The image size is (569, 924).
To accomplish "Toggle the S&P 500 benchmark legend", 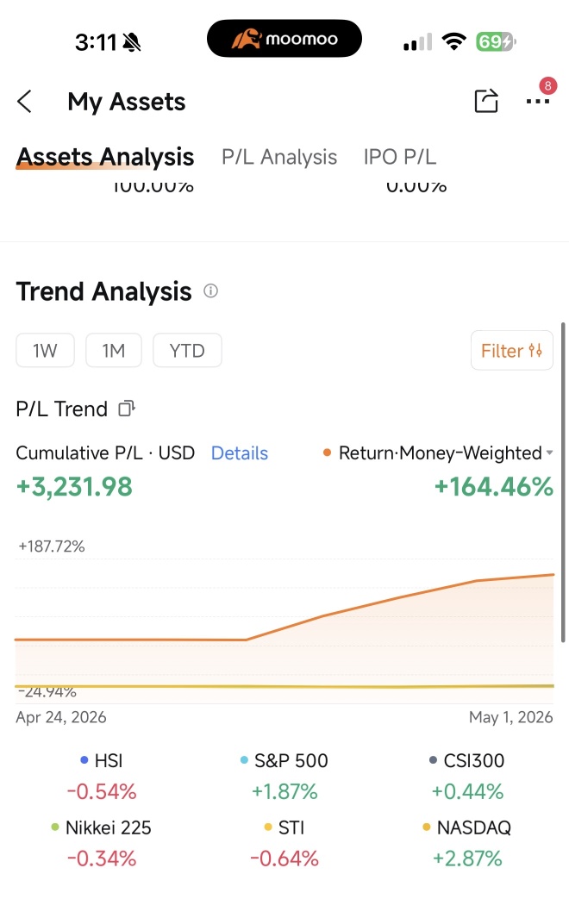I will click(x=284, y=760).
